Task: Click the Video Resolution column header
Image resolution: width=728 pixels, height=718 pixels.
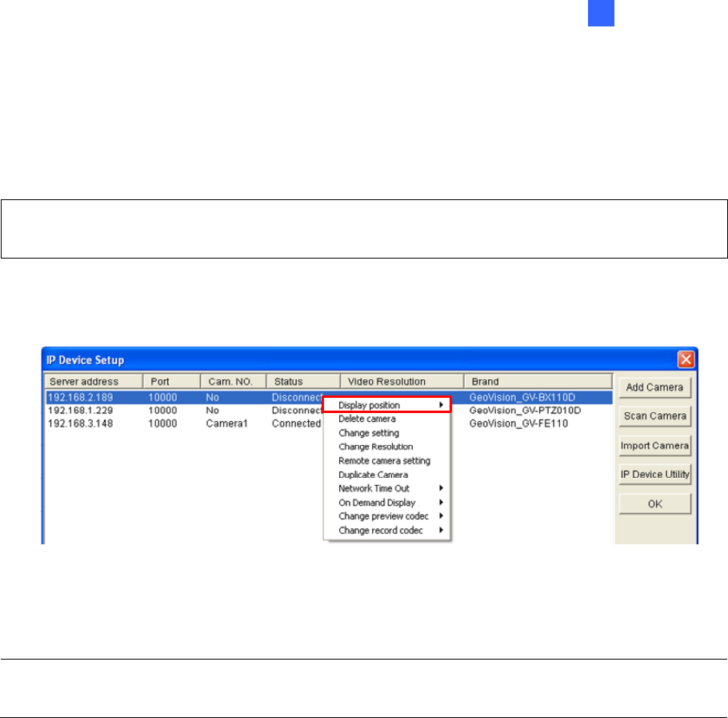Action: click(402, 381)
